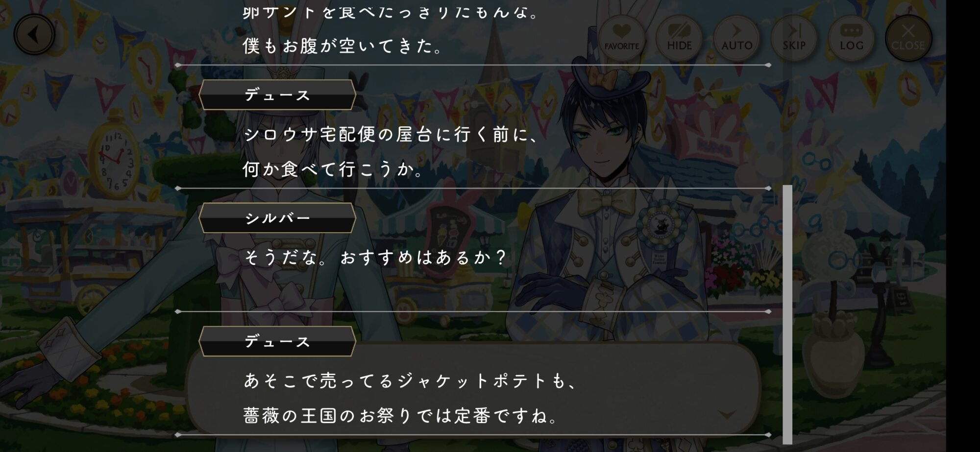Tap the line 僕もお腹が空いてきた

click(x=343, y=46)
